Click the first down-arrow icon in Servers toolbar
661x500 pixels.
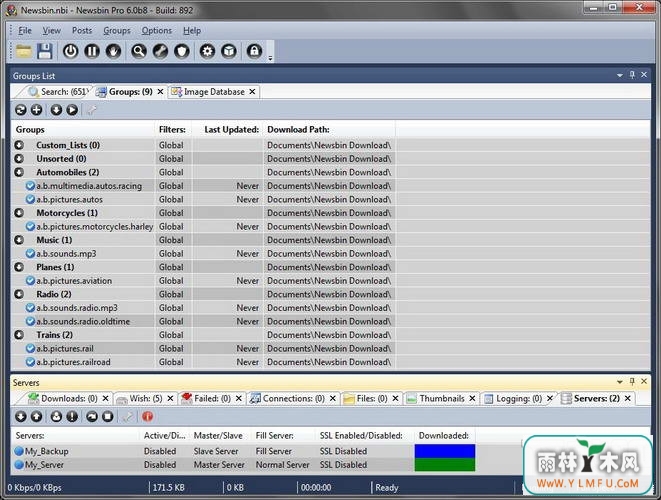click(x=21, y=417)
